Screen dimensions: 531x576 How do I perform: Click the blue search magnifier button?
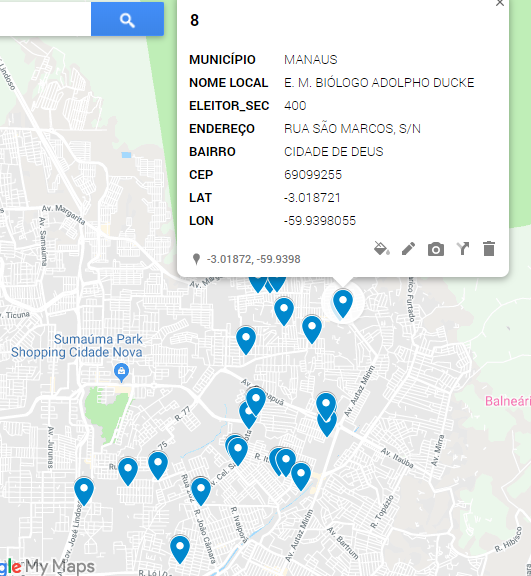[x=127, y=19]
